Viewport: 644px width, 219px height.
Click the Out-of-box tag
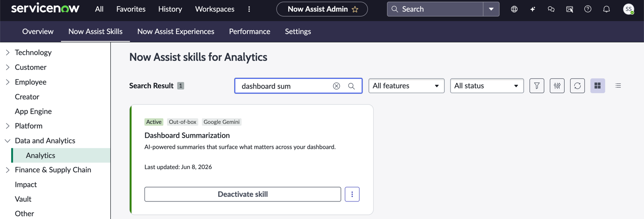183,122
